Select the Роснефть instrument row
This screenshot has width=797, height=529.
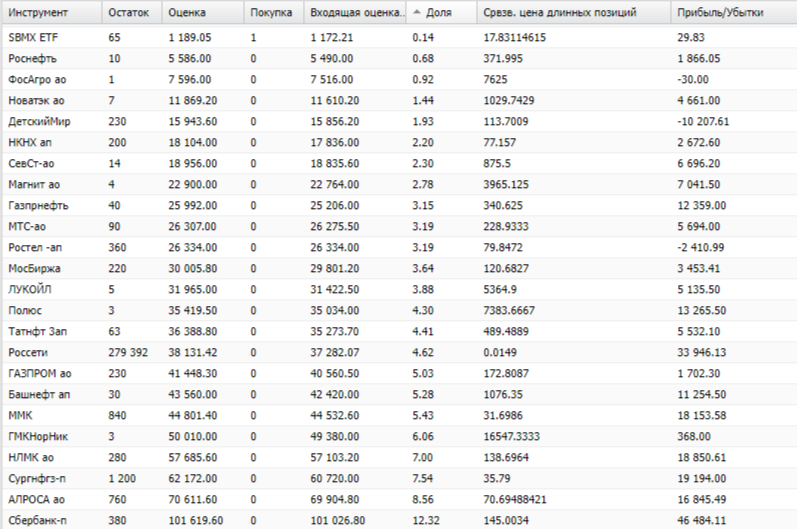398,58
